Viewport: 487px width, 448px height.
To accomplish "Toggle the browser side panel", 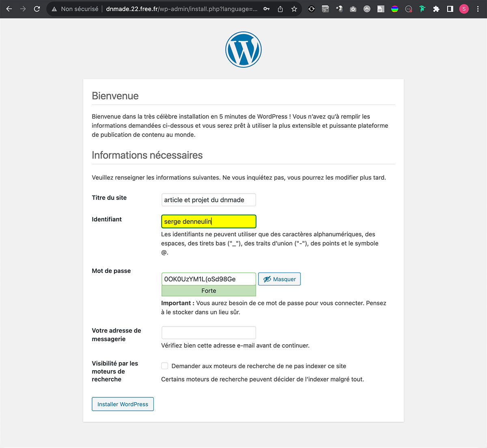I will (450, 9).
